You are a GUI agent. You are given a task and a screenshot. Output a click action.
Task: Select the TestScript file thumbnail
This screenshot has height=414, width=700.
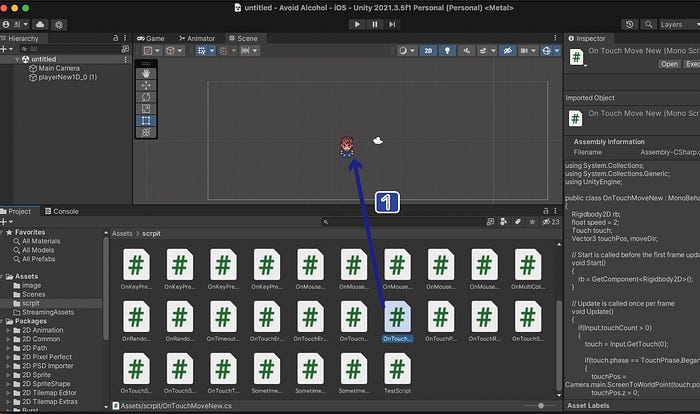click(x=397, y=373)
